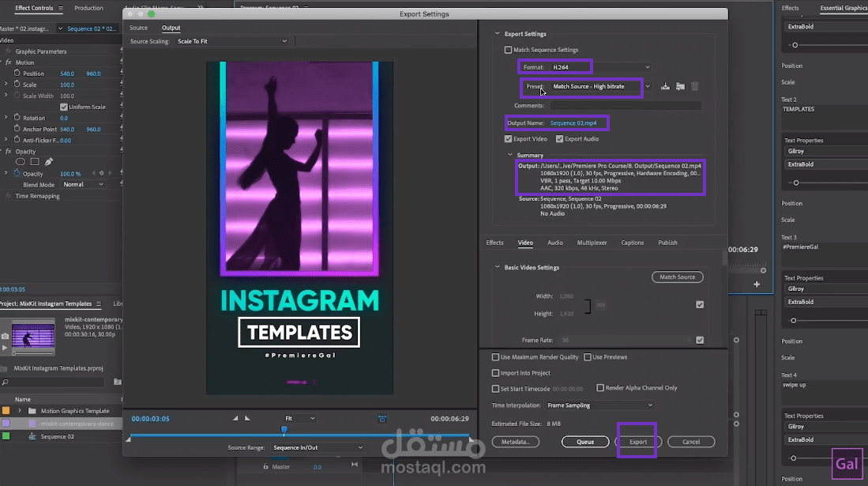The width and height of the screenshot is (868, 486).
Task: Select the free draw bezier pen mask tool
Action: click(49, 162)
